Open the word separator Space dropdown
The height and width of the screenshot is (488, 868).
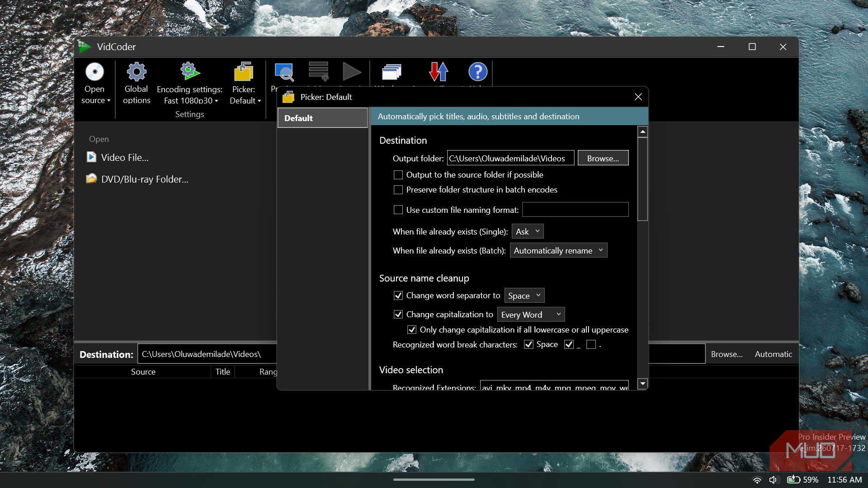click(x=524, y=296)
